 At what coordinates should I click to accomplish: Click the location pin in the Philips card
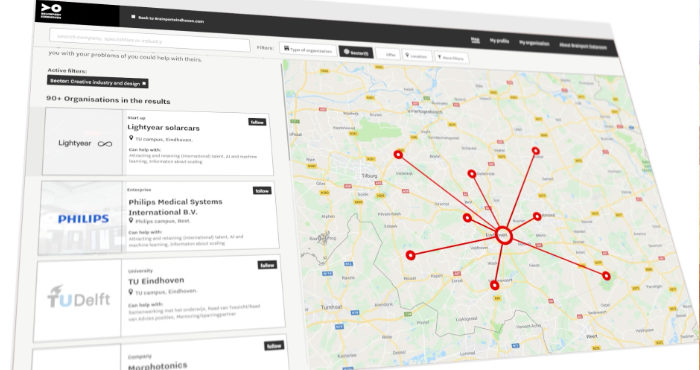click(x=131, y=220)
